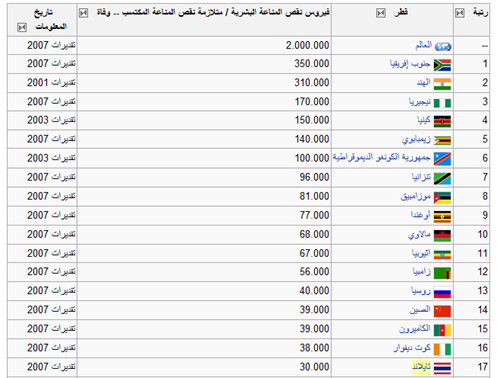Select the value 350.000 cell

[312, 64]
